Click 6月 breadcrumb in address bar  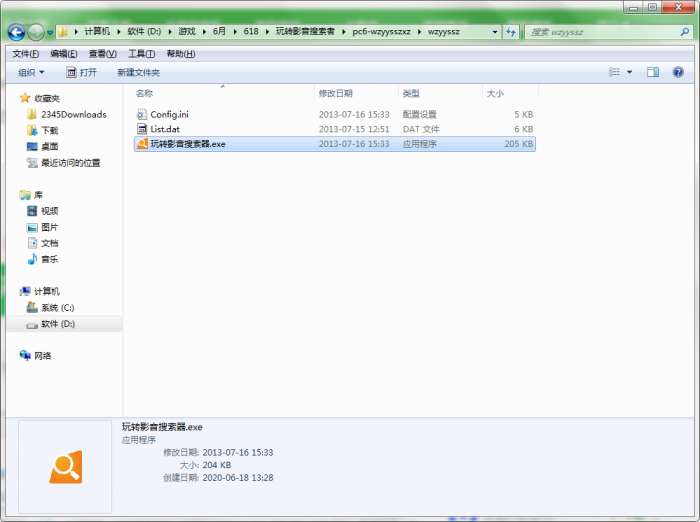click(219, 32)
